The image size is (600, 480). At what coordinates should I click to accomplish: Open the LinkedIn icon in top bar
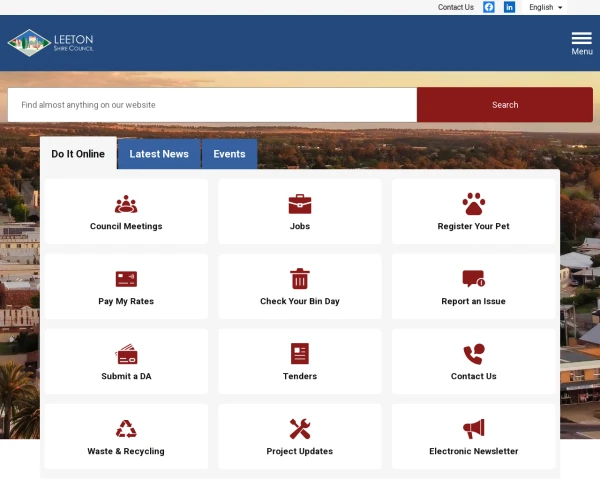[x=509, y=7]
